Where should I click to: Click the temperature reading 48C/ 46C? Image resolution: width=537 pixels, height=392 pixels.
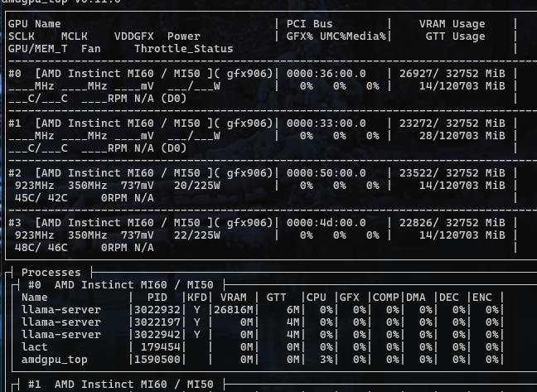pyautogui.click(x=41, y=248)
